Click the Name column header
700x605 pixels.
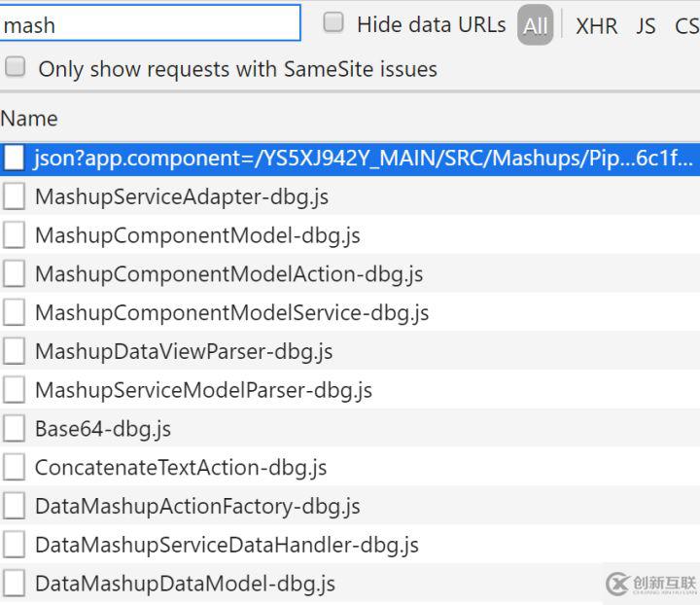point(29,119)
